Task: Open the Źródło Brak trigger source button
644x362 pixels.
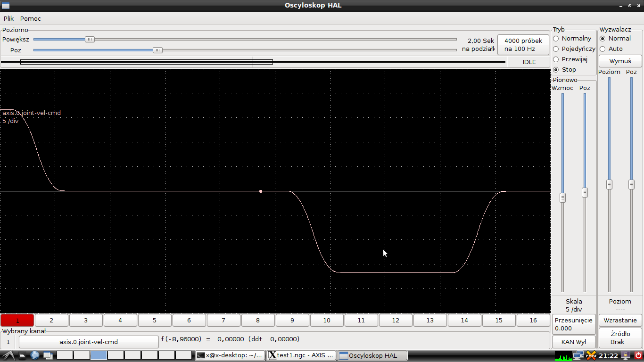Action: [620, 337]
